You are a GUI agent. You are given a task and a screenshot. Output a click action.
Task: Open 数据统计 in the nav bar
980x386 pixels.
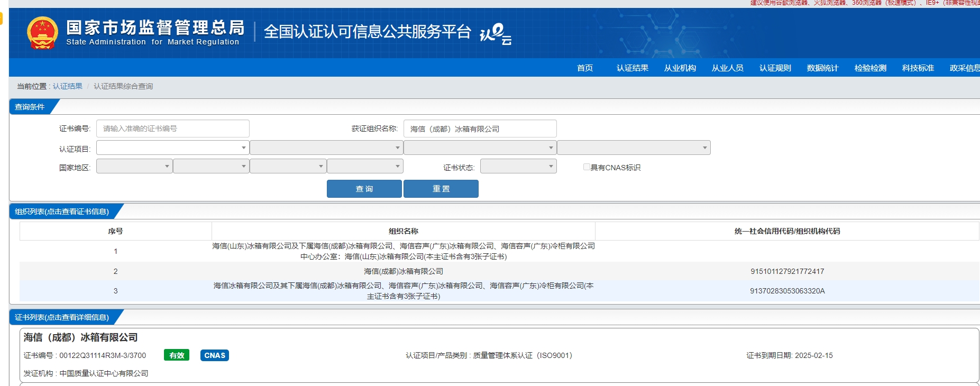coord(823,68)
